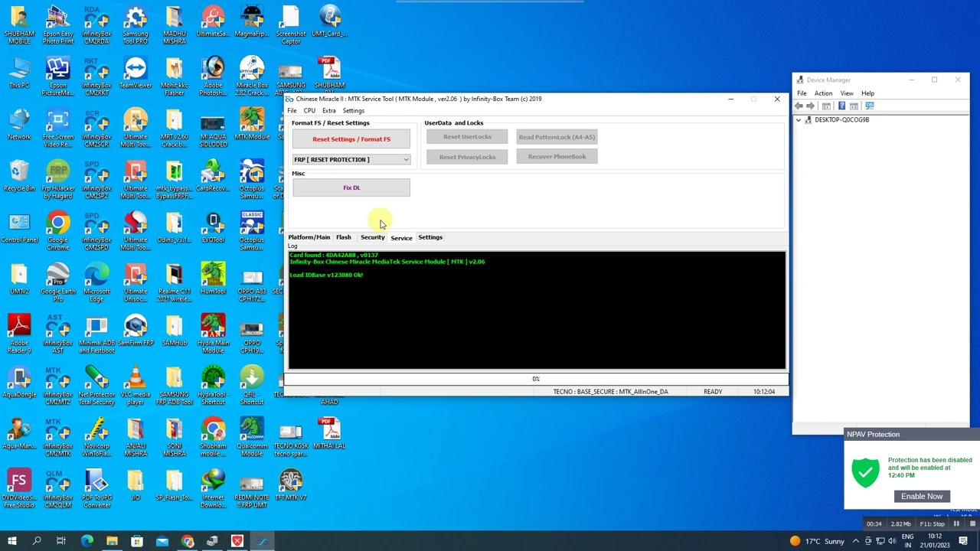980x551 pixels.
Task: Open the Qualcomm Module icon
Action: click(x=251, y=437)
